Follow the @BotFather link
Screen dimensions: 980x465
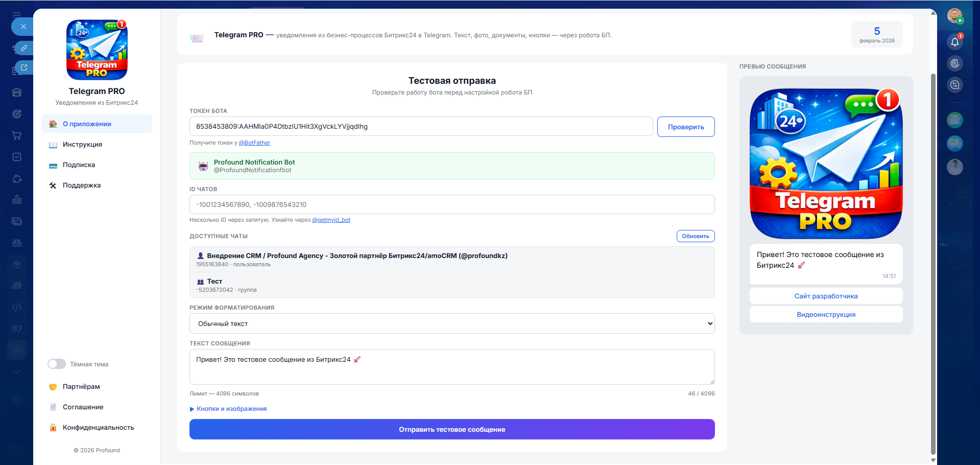click(254, 143)
